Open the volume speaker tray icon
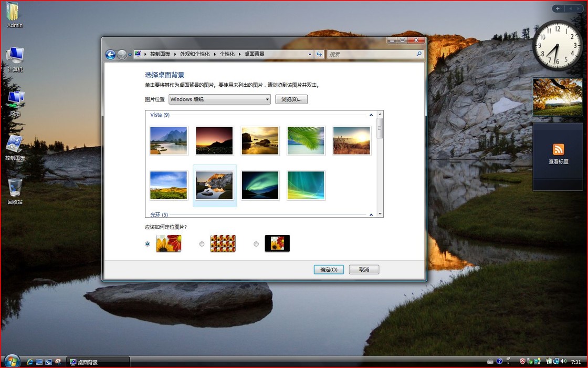The height and width of the screenshot is (368, 588). 563,361
